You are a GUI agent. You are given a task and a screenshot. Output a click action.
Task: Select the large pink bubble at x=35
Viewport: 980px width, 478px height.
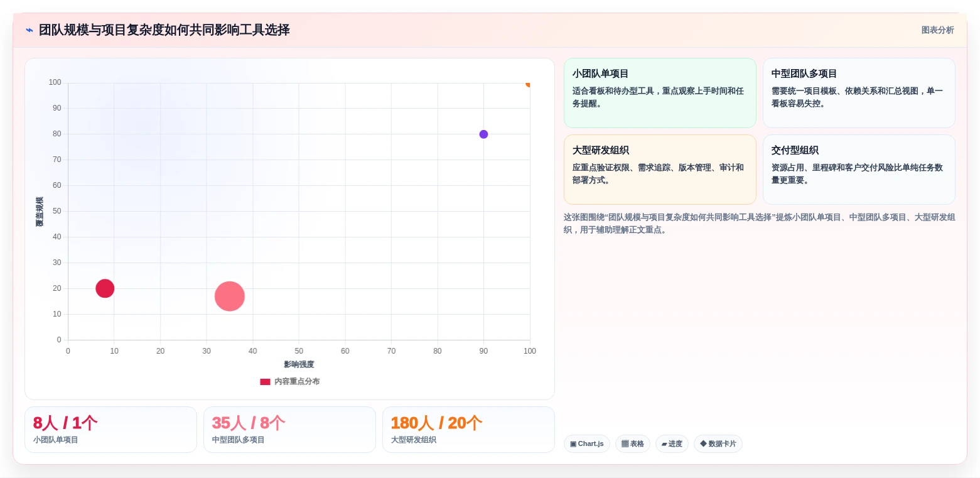point(230,296)
